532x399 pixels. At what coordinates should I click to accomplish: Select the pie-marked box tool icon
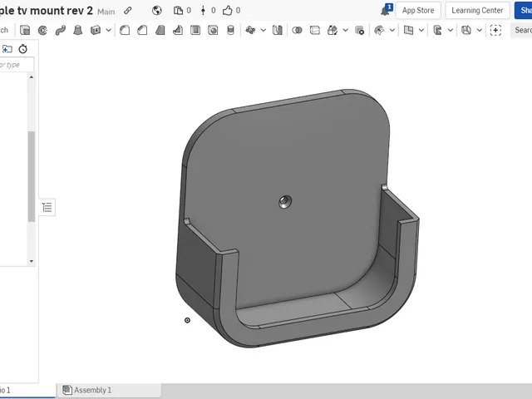(466, 30)
